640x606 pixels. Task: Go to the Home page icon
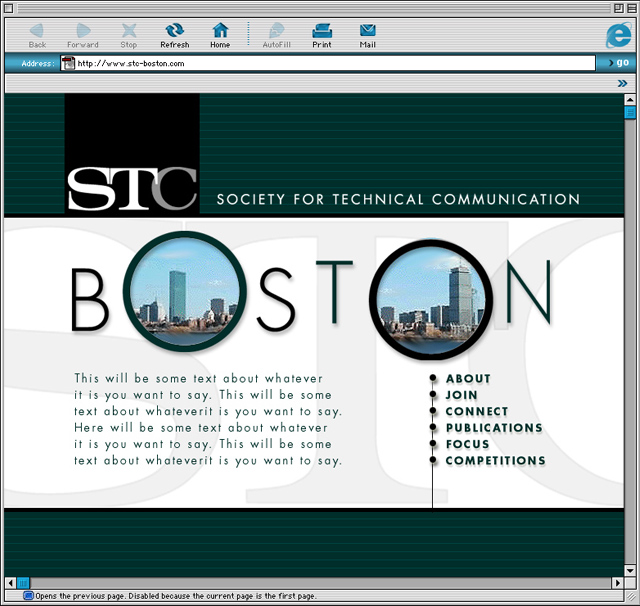[x=220, y=31]
